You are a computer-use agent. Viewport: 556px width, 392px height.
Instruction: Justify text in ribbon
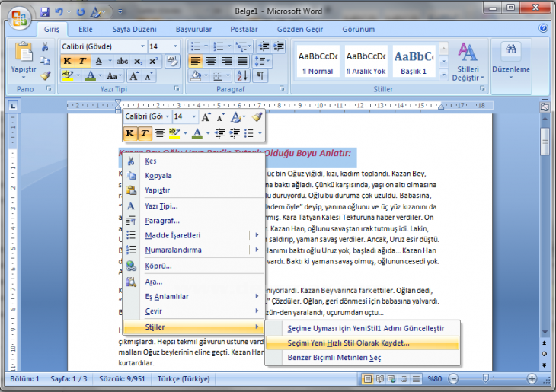pos(242,61)
